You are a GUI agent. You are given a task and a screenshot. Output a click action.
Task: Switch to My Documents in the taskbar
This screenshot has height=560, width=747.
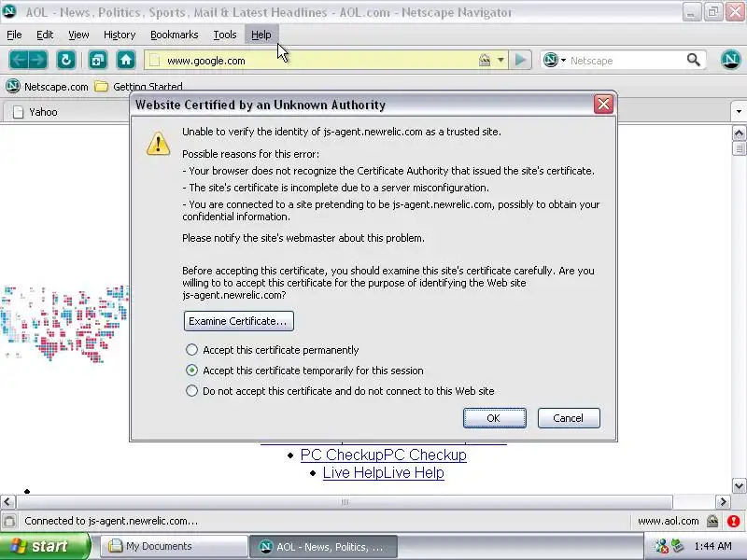click(174, 546)
